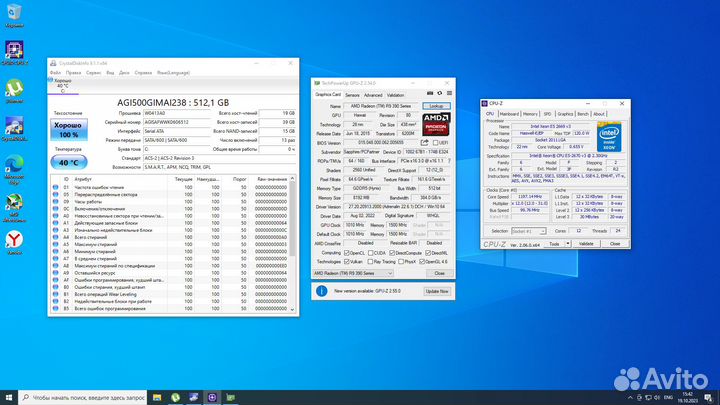Switch to GPU-Z Advanced tab

click(x=373, y=95)
